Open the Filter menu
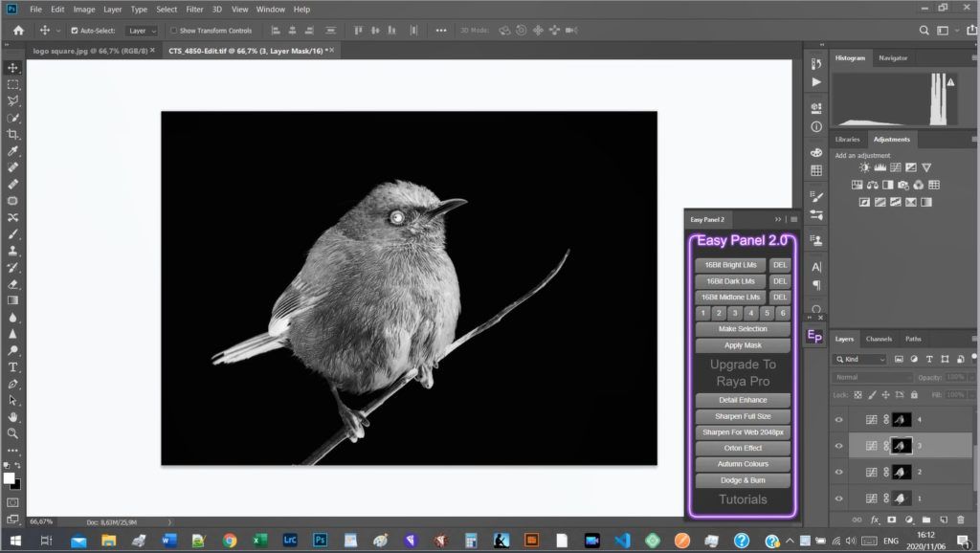This screenshot has width=980, height=553. 194,10
